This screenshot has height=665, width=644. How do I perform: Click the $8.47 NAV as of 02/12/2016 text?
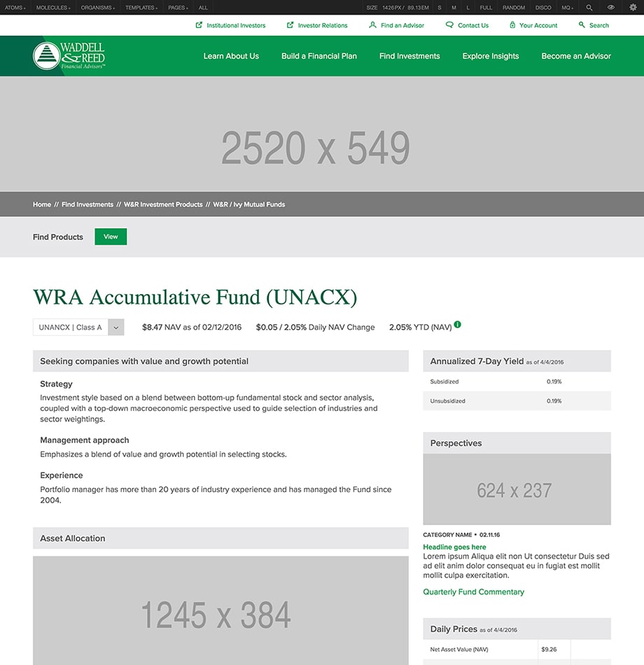tap(192, 328)
